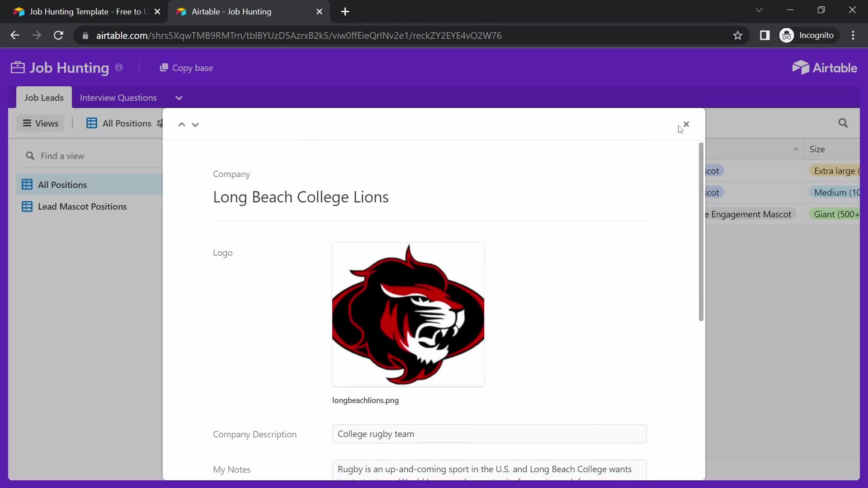868x488 pixels.
Task: Click the longbeachlions.png thumbnail image
Action: [408, 314]
